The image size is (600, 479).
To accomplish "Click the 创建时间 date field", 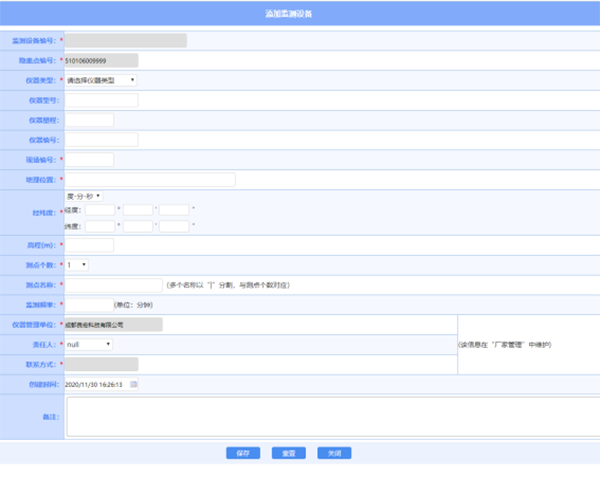I will coord(95,384).
